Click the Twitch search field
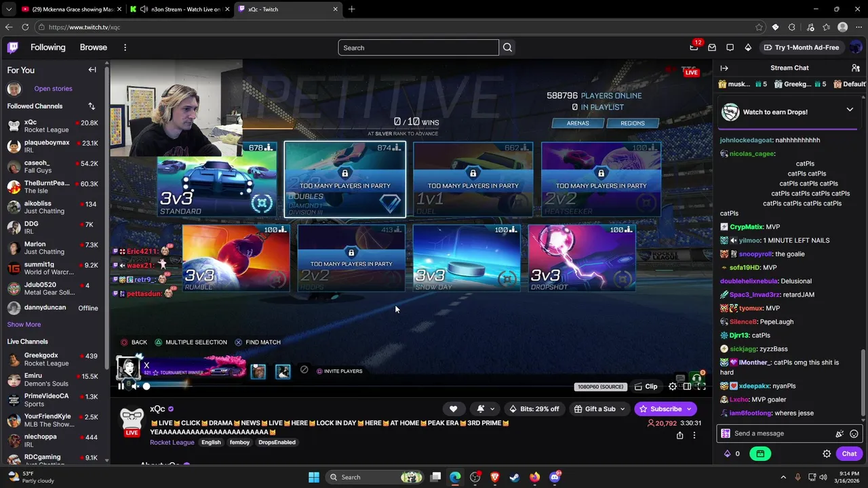 (x=418, y=47)
